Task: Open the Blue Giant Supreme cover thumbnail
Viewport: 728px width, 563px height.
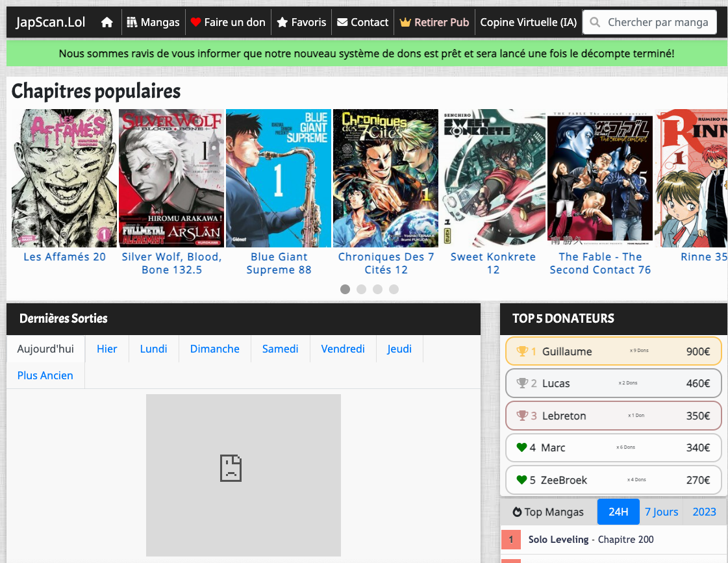Action: tap(279, 178)
